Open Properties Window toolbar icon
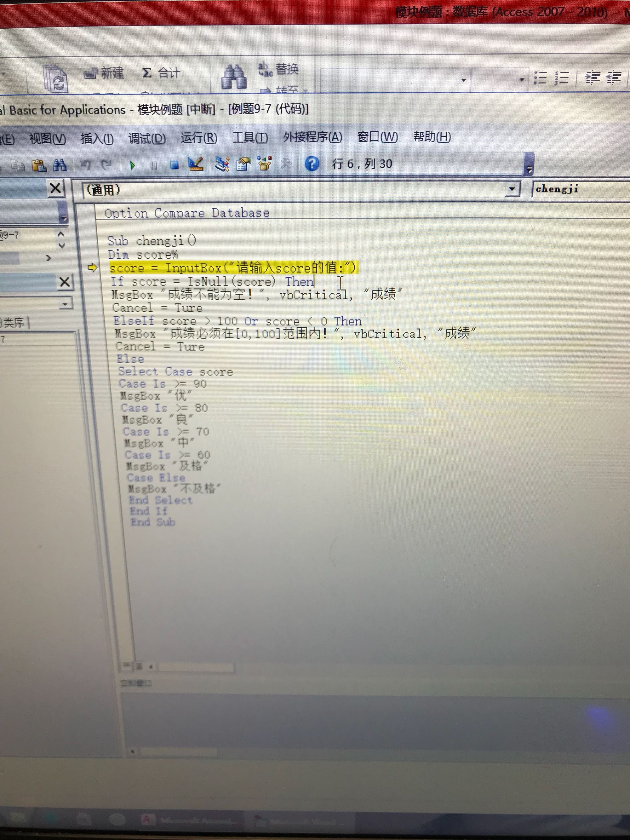The height and width of the screenshot is (840, 630). (243, 164)
